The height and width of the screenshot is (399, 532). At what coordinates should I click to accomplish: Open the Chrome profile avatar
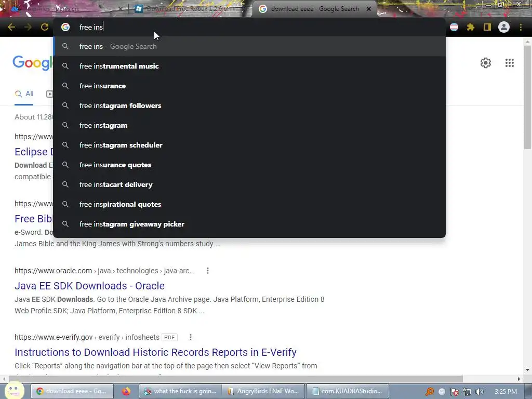[x=504, y=27]
